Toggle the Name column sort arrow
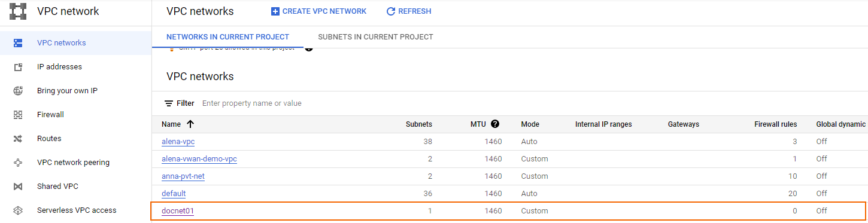Viewport: 868px width, 223px height. 190,124
